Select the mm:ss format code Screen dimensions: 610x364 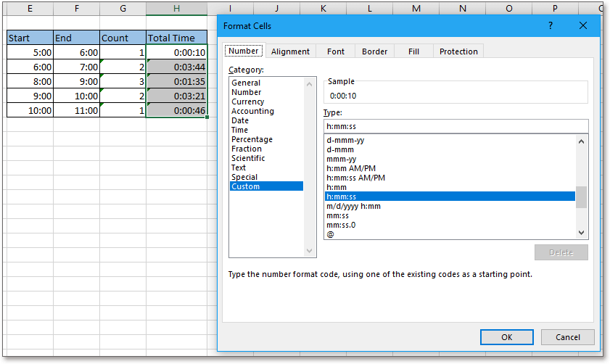[x=338, y=216]
